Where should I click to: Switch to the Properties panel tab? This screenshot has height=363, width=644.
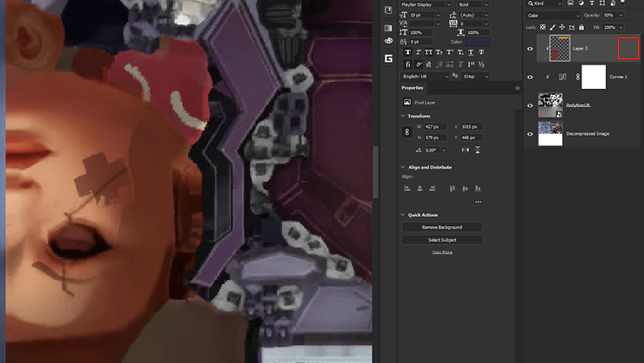pos(413,88)
